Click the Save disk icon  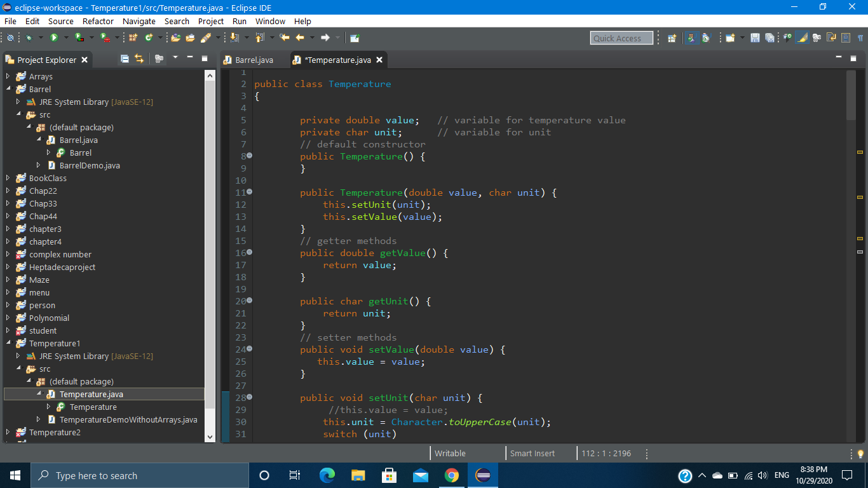point(755,38)
